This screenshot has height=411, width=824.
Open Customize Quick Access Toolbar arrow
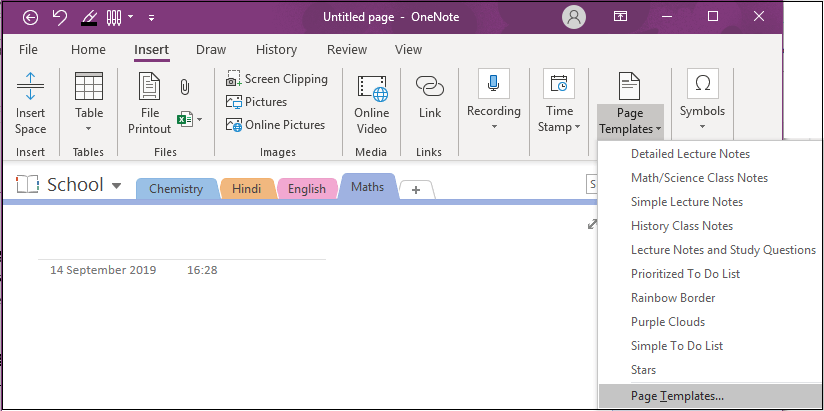pyautogui.click(x=151, y=18)
